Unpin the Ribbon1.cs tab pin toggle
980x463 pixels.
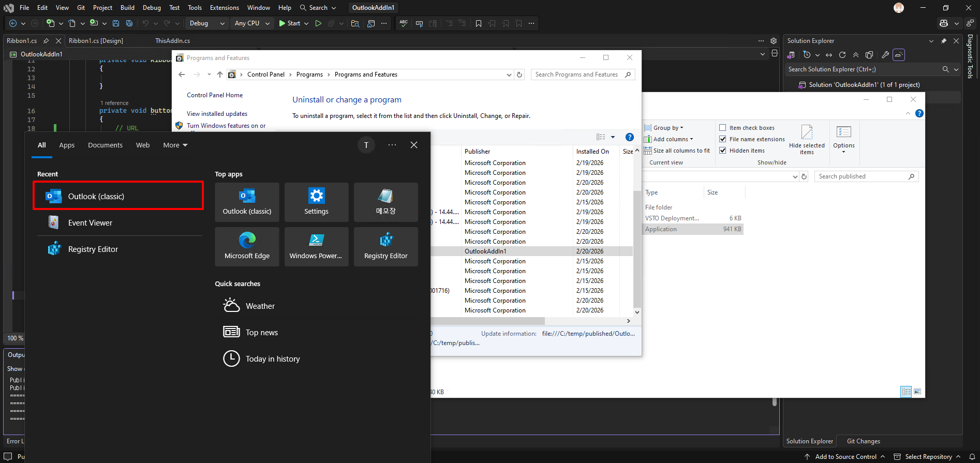46,41
